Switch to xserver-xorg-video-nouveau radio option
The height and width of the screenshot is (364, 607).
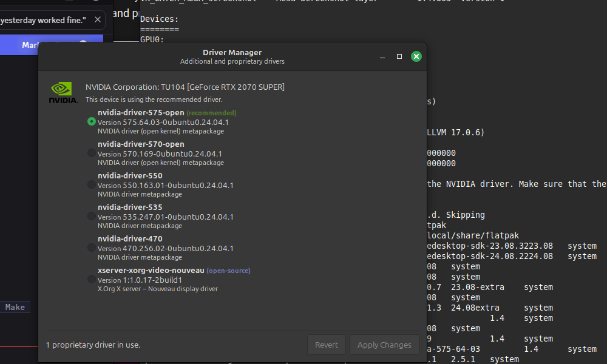pyautogui.click(x=92, y=279)
